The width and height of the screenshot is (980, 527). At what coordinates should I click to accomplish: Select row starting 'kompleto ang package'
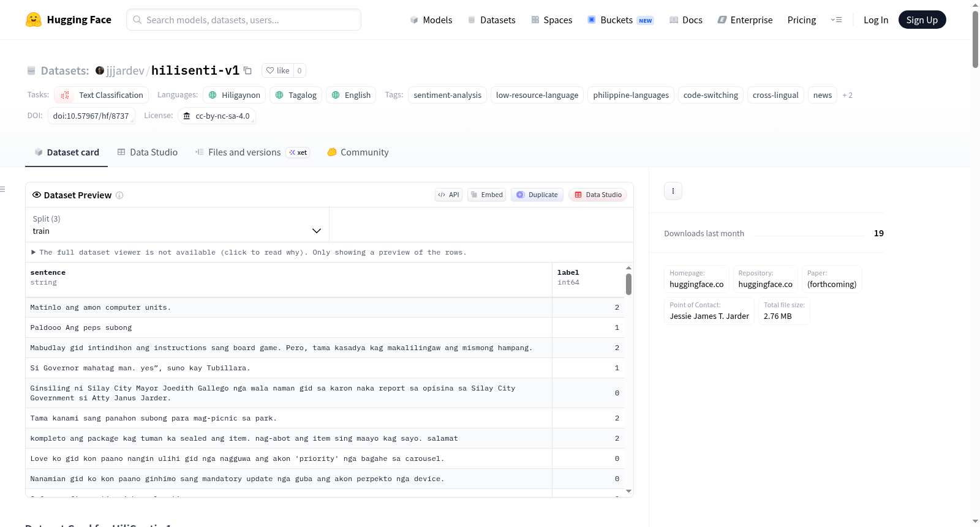[325, 438]
